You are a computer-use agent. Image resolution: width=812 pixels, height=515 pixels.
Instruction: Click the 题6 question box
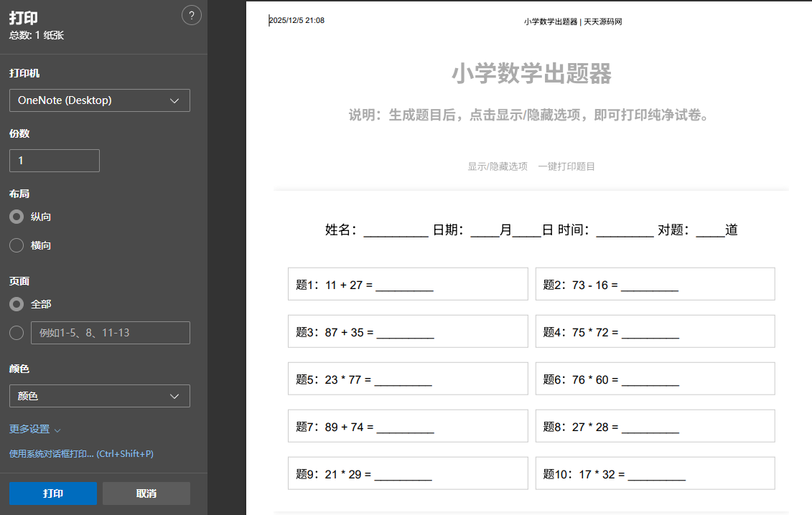[x=654, y=378]
